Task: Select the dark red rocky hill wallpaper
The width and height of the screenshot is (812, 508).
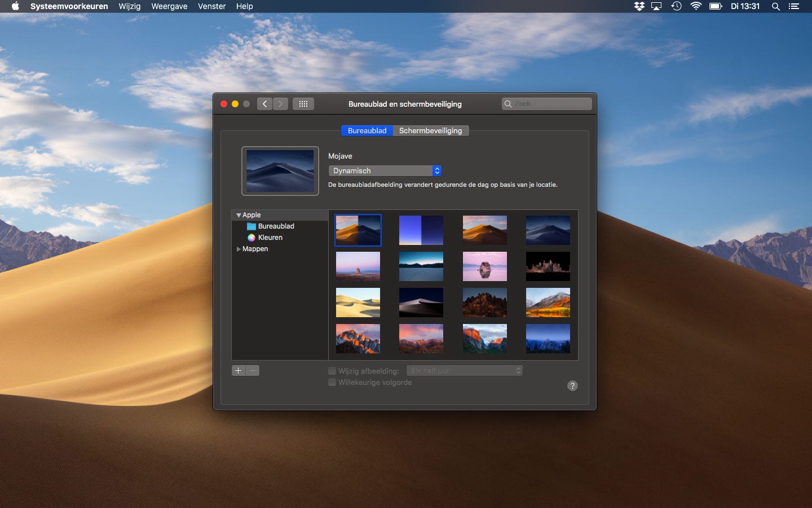Action: pyautogui.click(x=485, y=303)
